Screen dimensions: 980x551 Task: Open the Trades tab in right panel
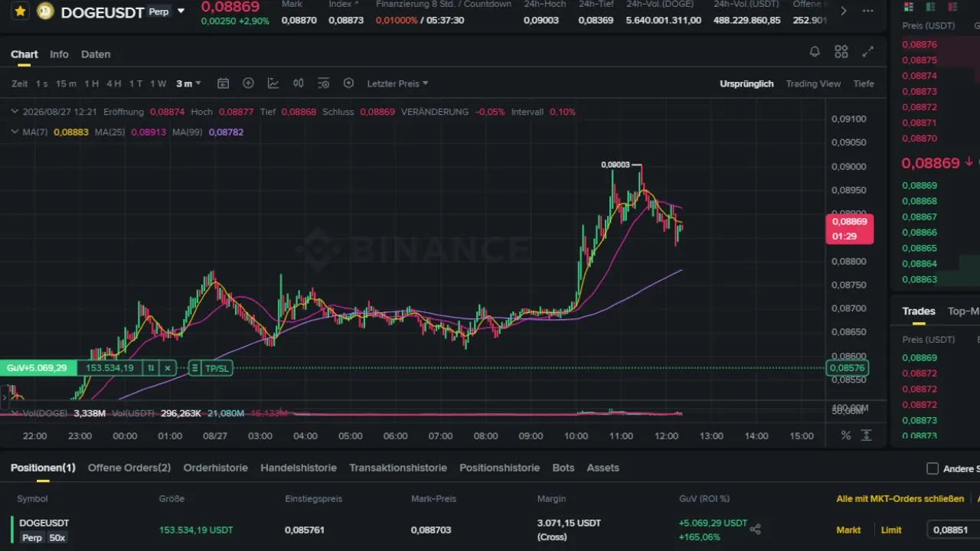tap(919, 311)
